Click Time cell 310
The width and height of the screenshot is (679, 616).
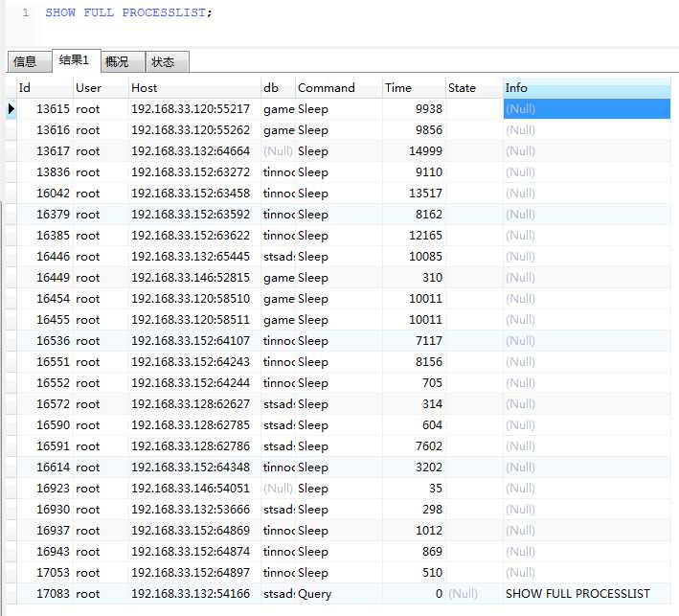click(x=414, y=278)
